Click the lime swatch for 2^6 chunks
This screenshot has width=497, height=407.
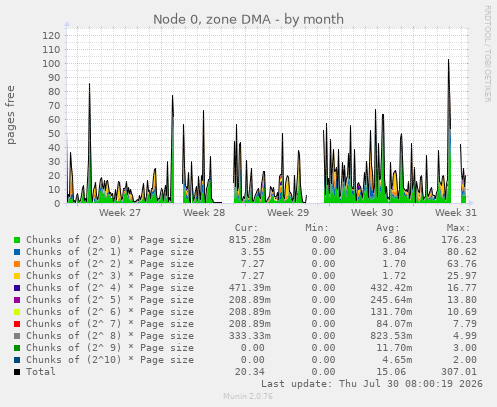pos(17,312)
